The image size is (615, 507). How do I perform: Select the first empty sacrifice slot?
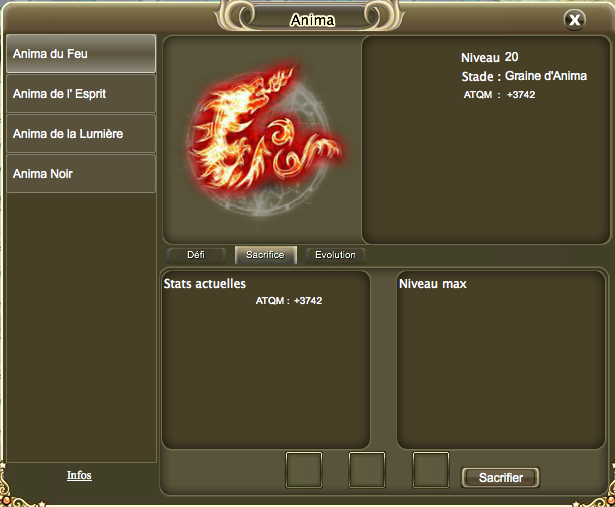point(304,470)
